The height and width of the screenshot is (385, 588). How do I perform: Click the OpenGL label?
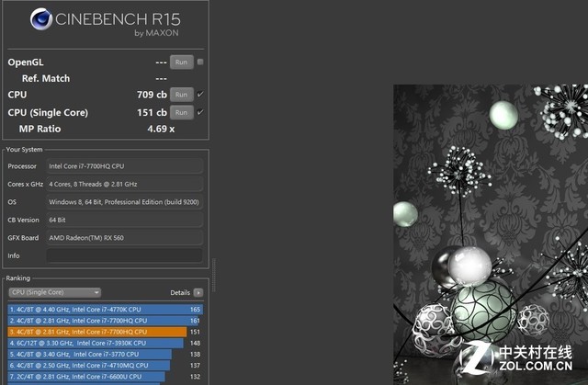(26, 62)
